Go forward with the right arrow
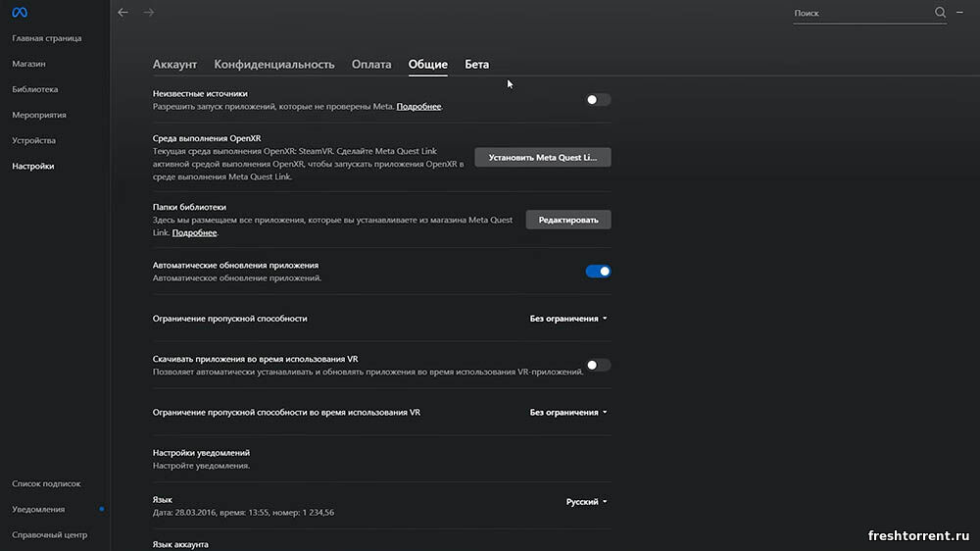980x551 pixels. [149, 13]
